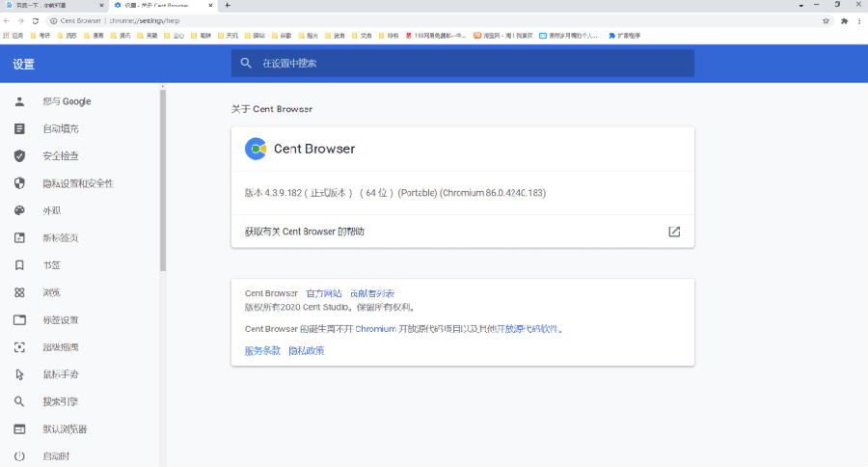Click the palette icon for 外观
868x467 pixels.
[x=19, y=210]
